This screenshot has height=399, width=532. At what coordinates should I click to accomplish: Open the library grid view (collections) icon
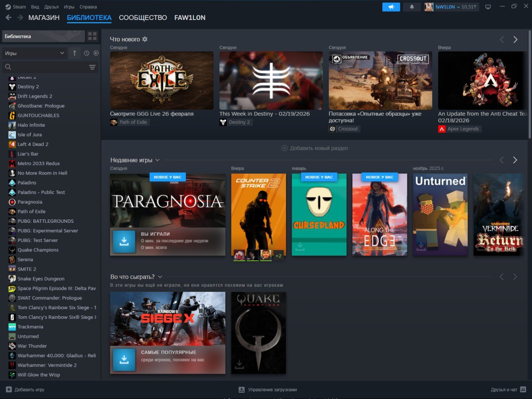point(92,36)
